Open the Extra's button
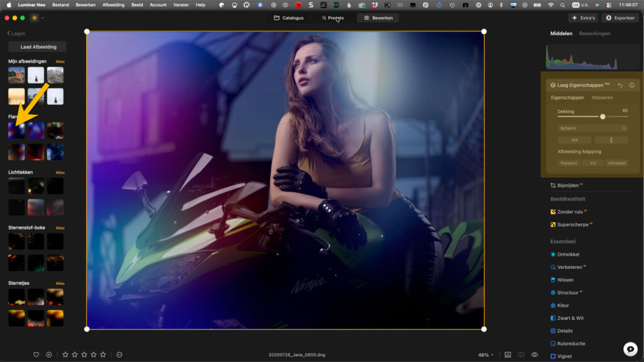644x362 pixels. click(x=583, y=18)
